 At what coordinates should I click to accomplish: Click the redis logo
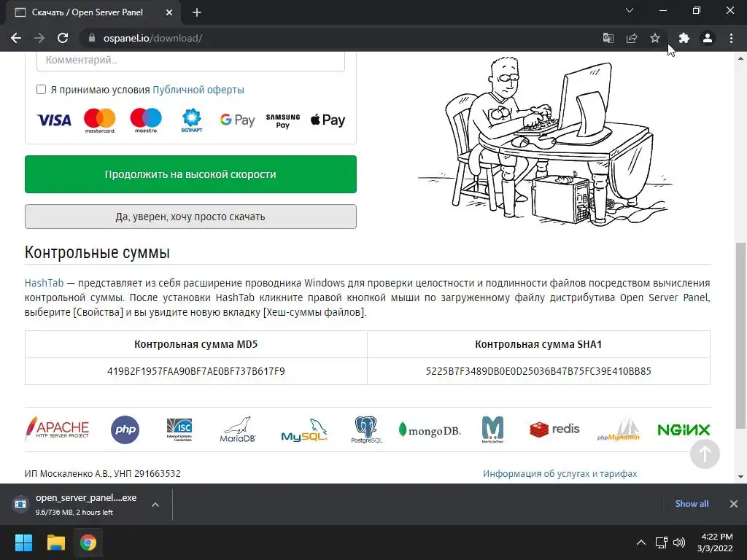tap(554, 429)
